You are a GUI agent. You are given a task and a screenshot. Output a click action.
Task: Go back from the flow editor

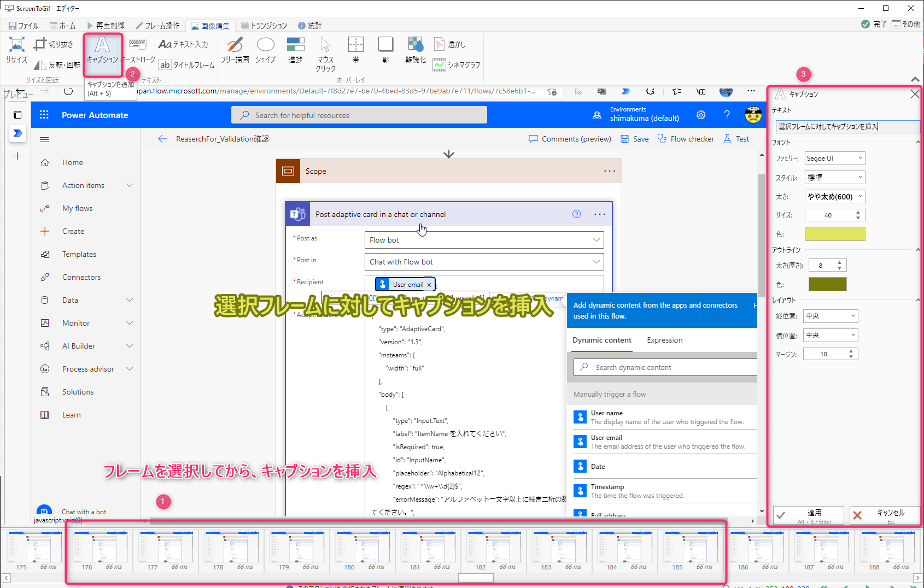tap(162, 139)
